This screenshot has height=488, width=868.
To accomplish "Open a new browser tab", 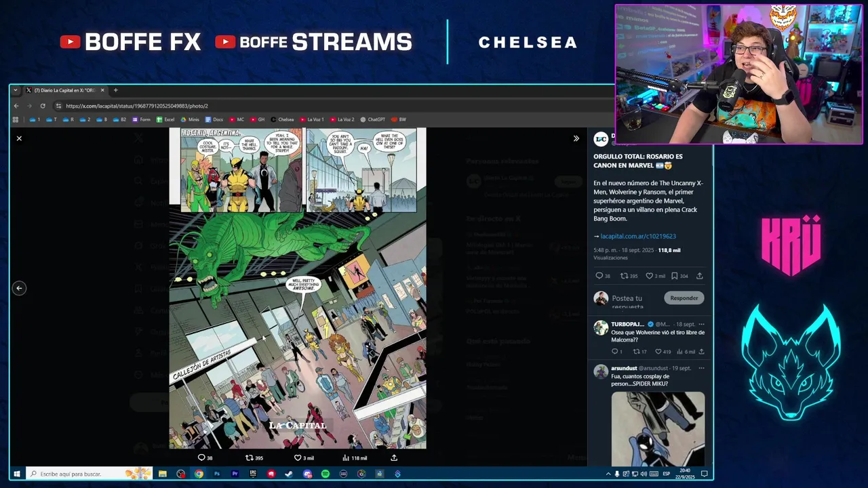I will pyautogui.click(x=115, y=90).
